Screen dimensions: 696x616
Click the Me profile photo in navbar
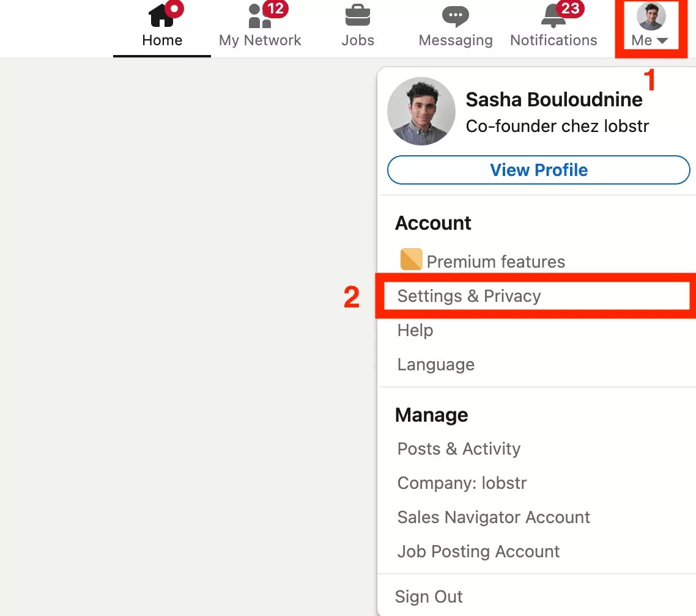point(650,16)
